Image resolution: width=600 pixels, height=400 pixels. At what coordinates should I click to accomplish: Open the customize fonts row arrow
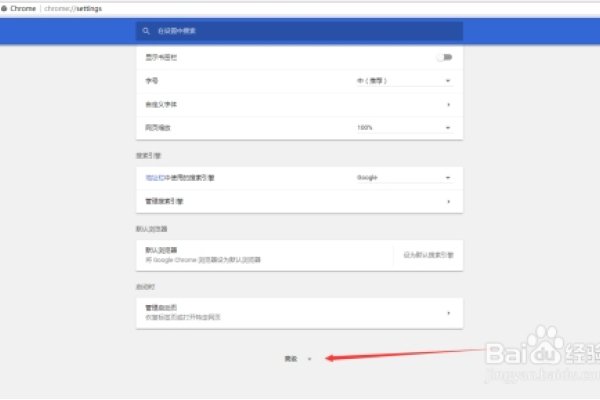pos(448,104)
